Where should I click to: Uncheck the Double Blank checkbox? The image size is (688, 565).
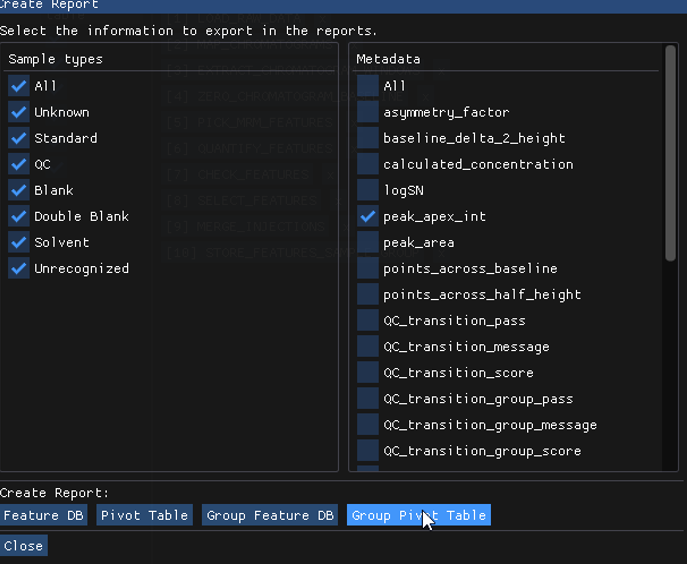pos(19,216)
